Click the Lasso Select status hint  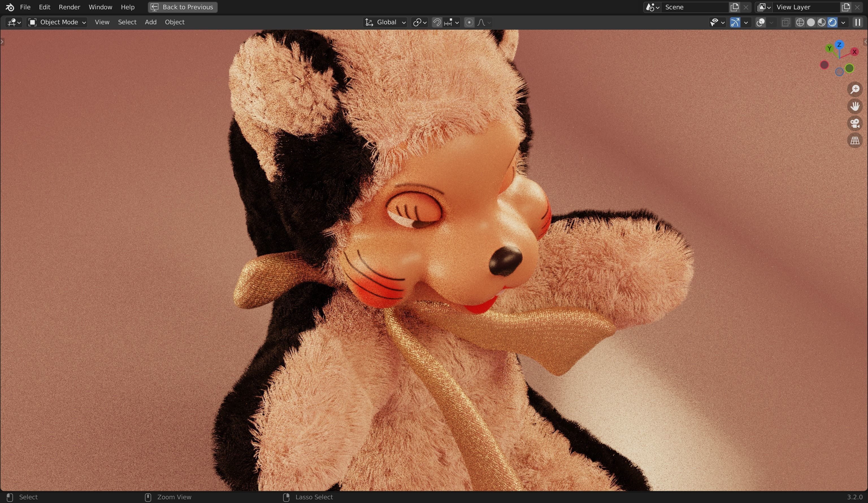point(314,497)
